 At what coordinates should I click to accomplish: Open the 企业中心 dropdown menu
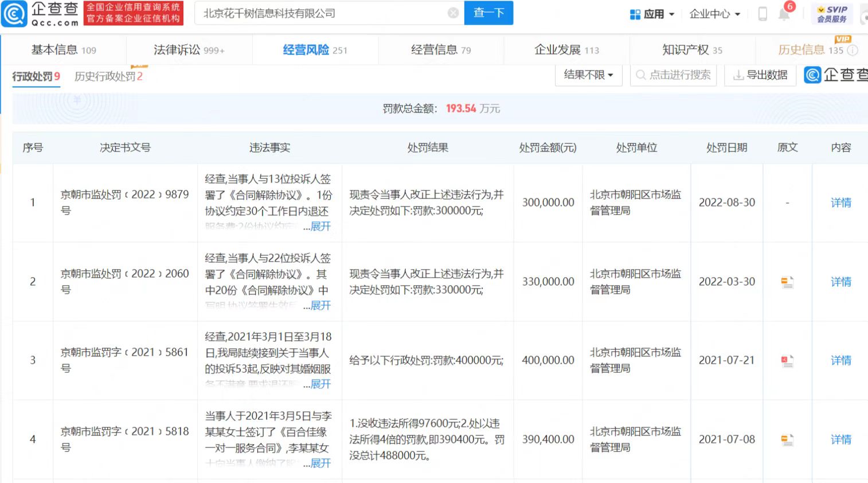714,14
